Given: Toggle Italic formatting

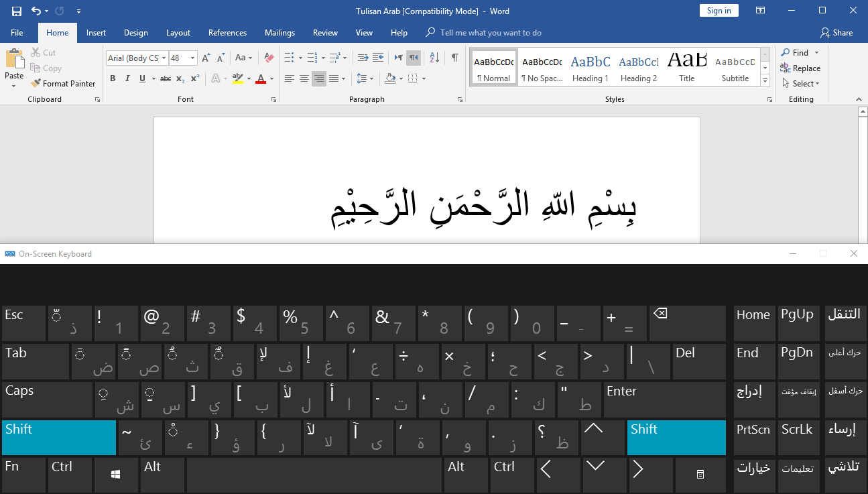Looking at the screenshot, I should (127, 78).
